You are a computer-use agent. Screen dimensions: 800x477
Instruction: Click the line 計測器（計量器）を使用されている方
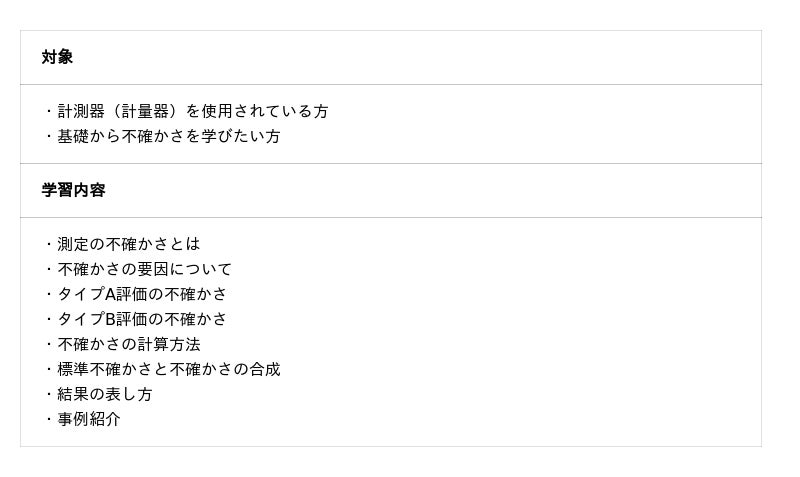(x=192, y=111)
